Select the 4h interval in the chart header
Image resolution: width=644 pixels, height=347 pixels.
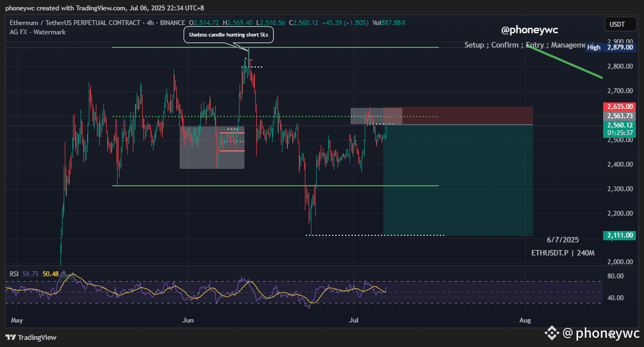point(150,23)
